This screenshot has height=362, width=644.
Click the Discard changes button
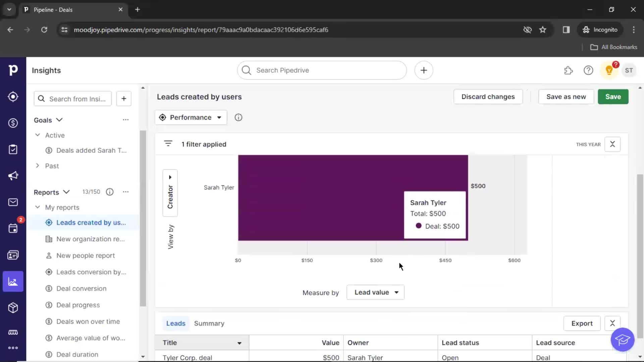click(x=488, y=96)
